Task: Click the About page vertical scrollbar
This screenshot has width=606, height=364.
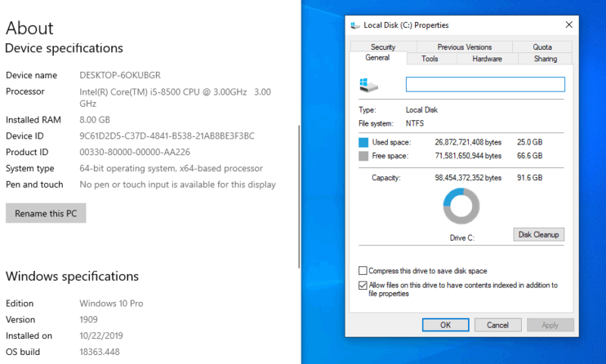Action: (299, 197)
